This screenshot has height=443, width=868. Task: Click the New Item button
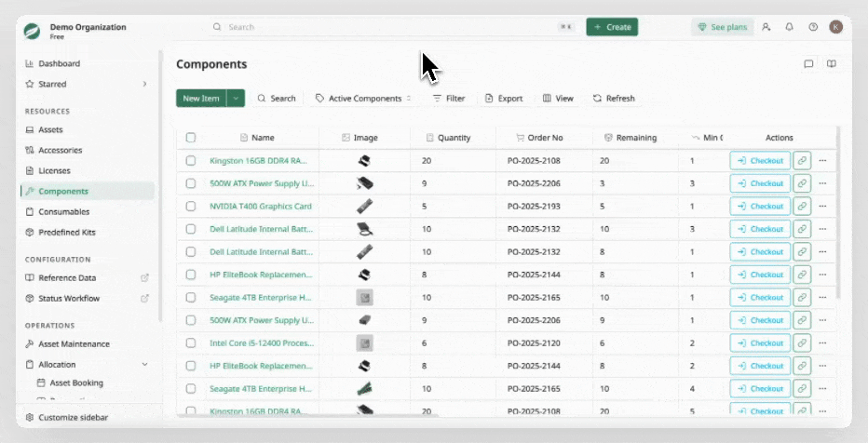click(201, 98)
